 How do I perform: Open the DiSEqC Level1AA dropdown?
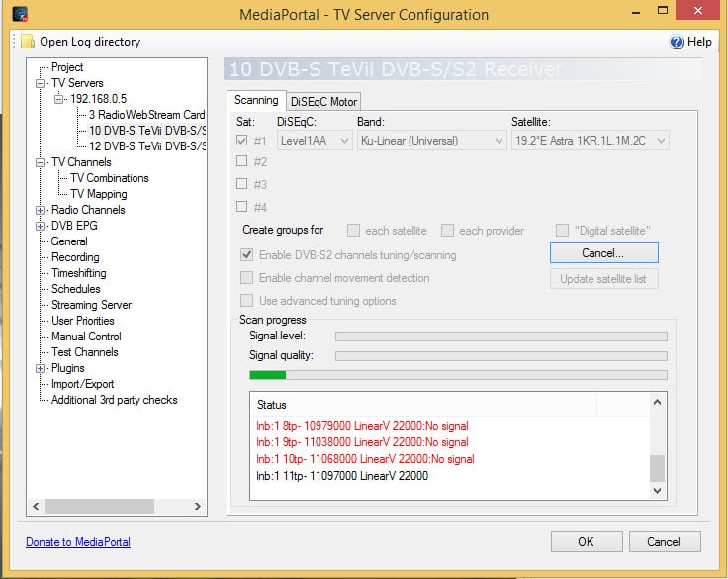tap(315, 141)
